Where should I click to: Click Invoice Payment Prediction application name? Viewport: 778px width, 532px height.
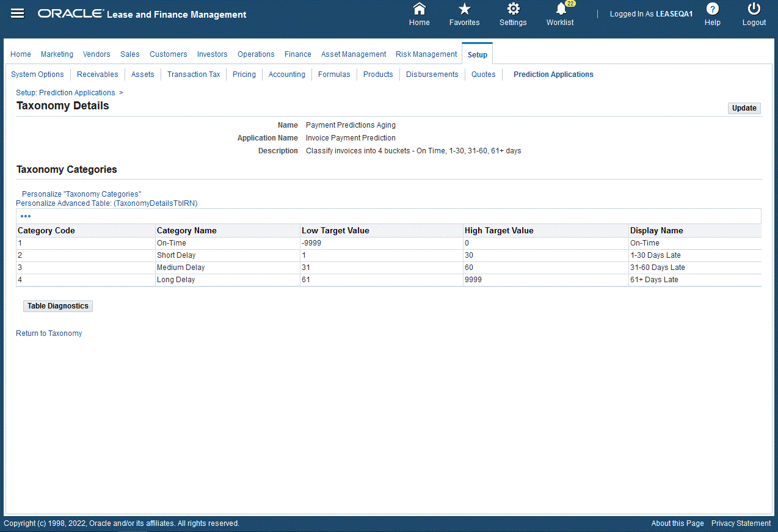(351, 138)
